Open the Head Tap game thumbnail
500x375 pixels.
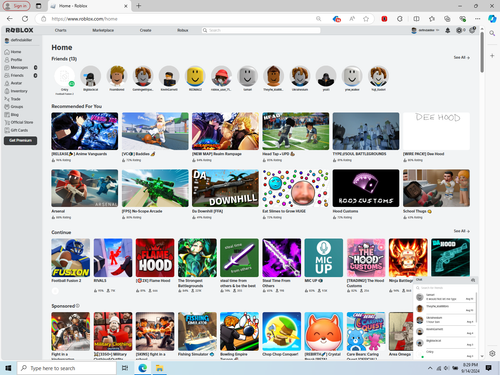click(x=296, y=131)
